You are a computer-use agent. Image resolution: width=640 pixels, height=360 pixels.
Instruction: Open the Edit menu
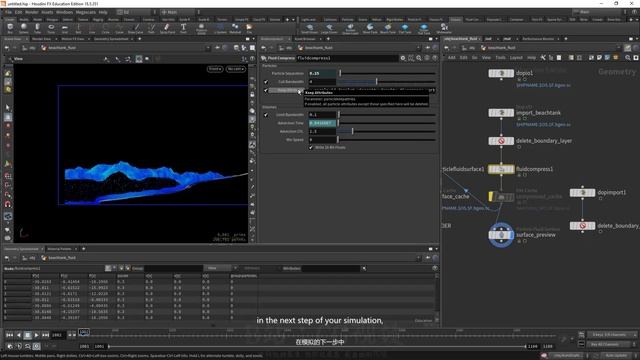click(x=19, y=12)
